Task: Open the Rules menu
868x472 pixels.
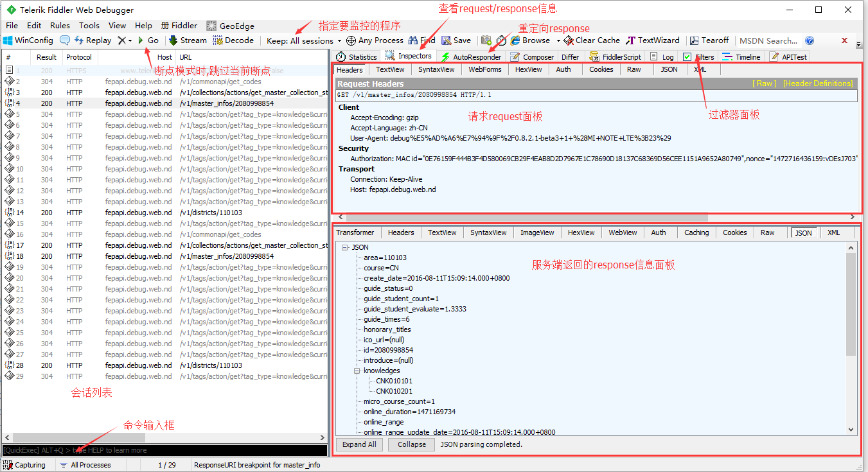Action: click(60, 26)
